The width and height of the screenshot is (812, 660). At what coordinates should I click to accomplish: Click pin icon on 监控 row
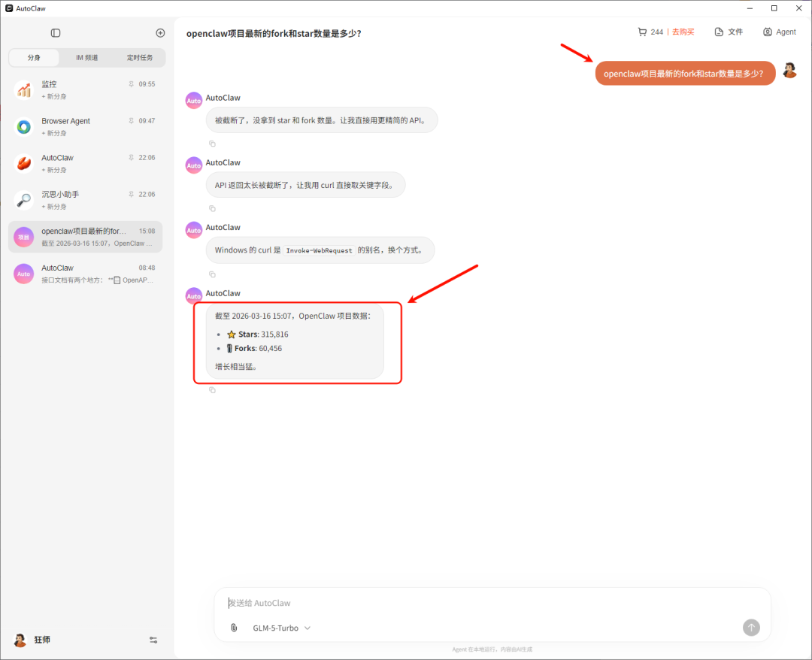[x=131, y=84]
